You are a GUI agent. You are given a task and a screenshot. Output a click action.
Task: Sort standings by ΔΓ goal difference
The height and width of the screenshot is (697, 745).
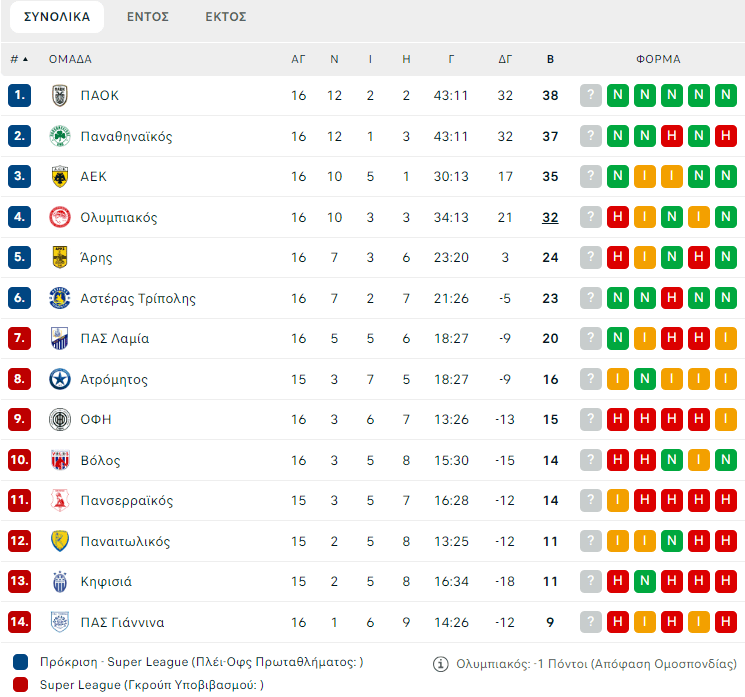tap(505, 59)
